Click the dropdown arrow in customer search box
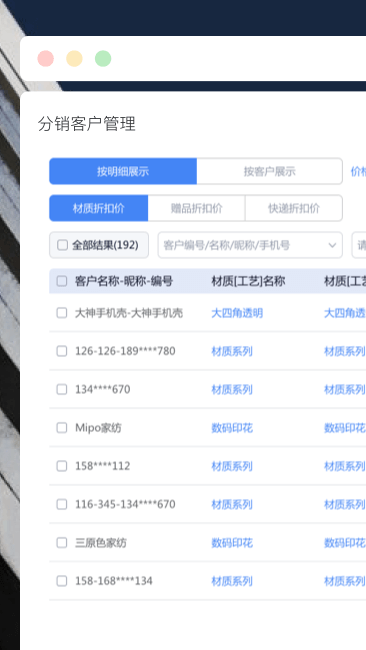Viewport: 366px width, 650px height. coord(332,245)
